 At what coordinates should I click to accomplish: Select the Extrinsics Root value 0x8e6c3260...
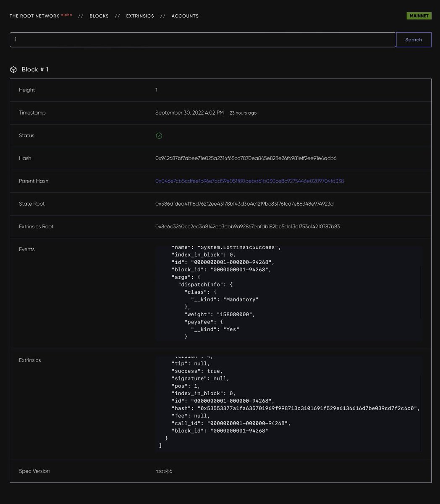247,226
